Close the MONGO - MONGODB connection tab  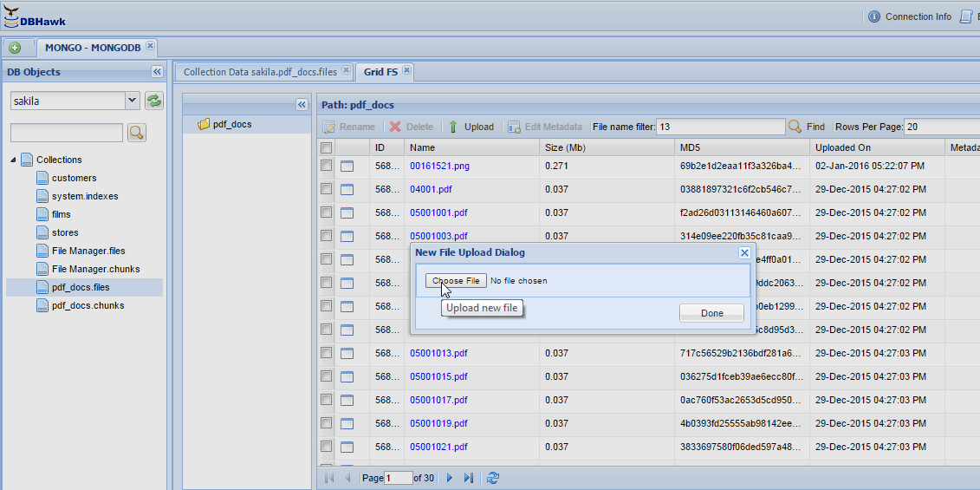(x=150, y=46)
